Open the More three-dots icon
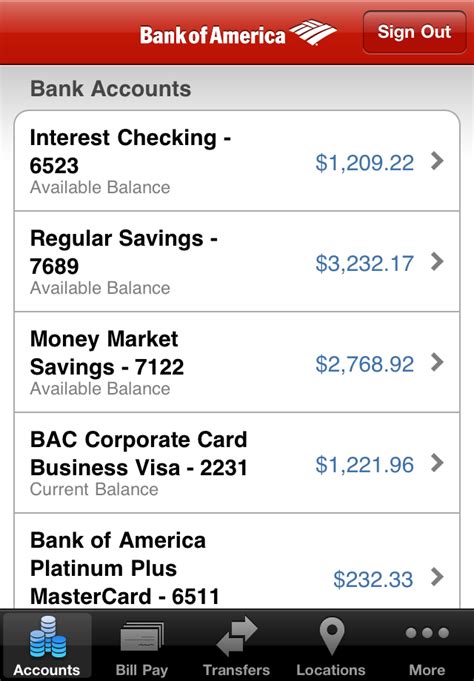 pyautogui.click(x=427, y=633)
